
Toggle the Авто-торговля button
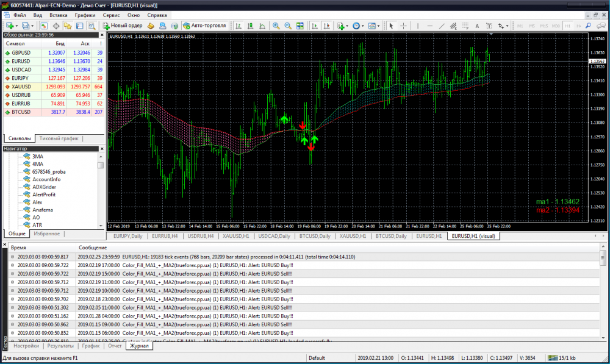204,26
